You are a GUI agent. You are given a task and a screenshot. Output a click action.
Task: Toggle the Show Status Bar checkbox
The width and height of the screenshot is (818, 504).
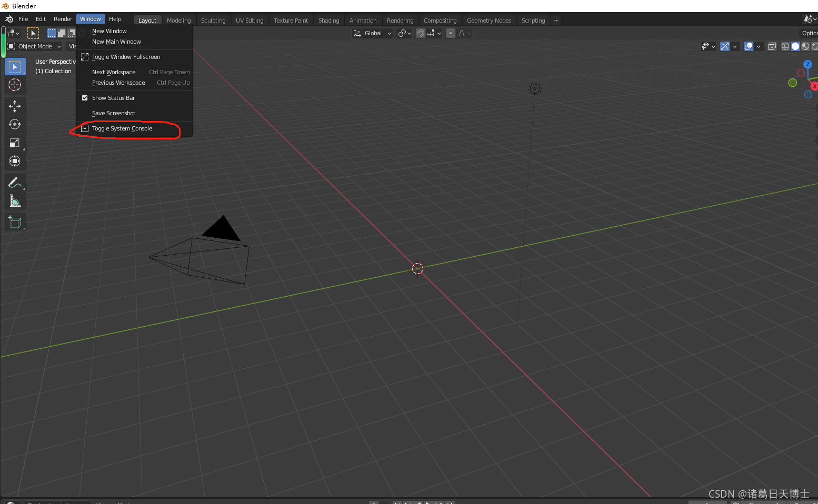pos(85,98)
